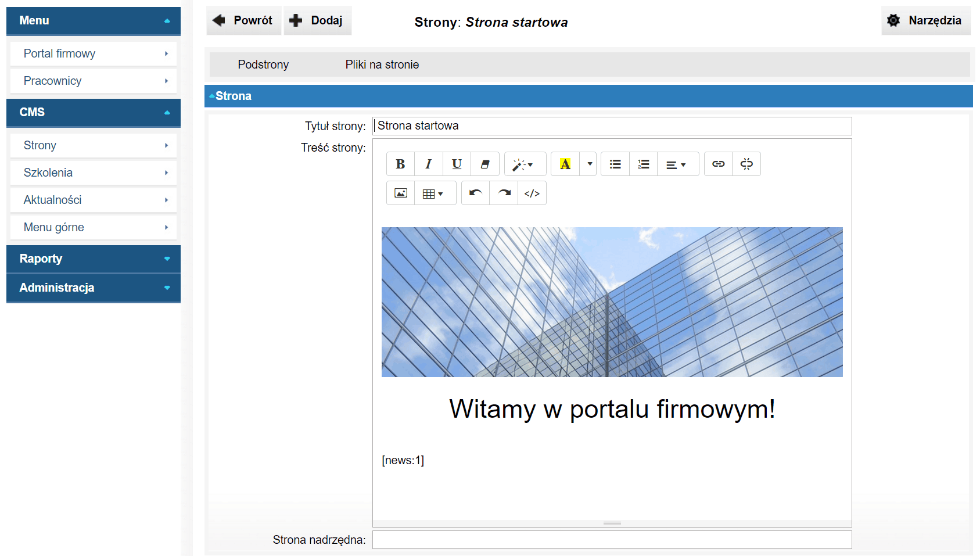
Task: Toggle bold formatting in the editor
Action: point(400,164)
